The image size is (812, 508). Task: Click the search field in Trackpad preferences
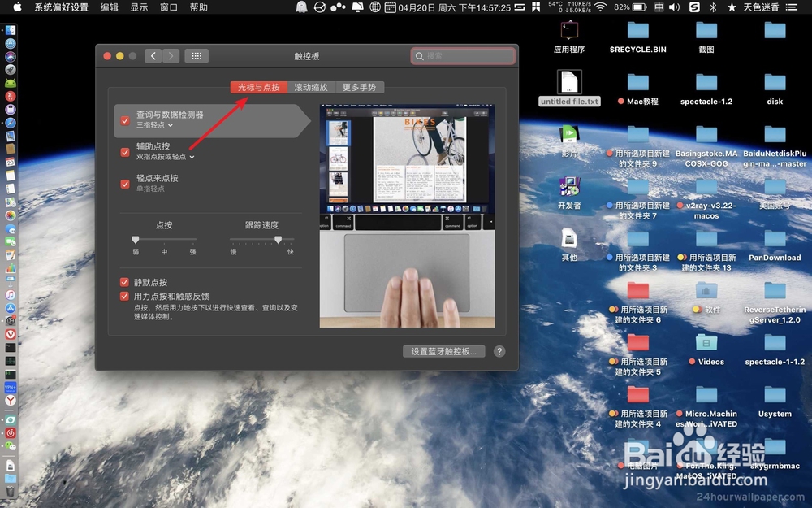point(462,56)
